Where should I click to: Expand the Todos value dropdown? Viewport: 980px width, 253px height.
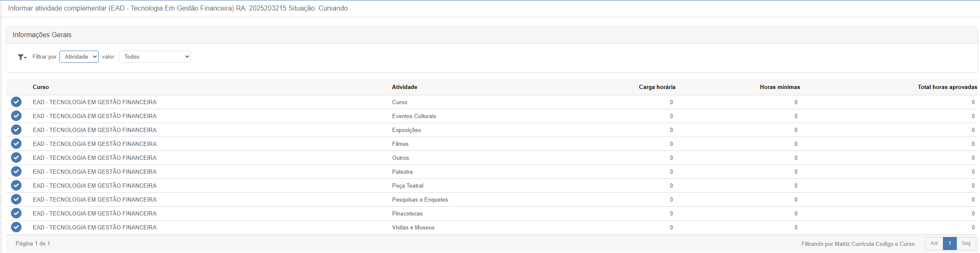[155, 57]
